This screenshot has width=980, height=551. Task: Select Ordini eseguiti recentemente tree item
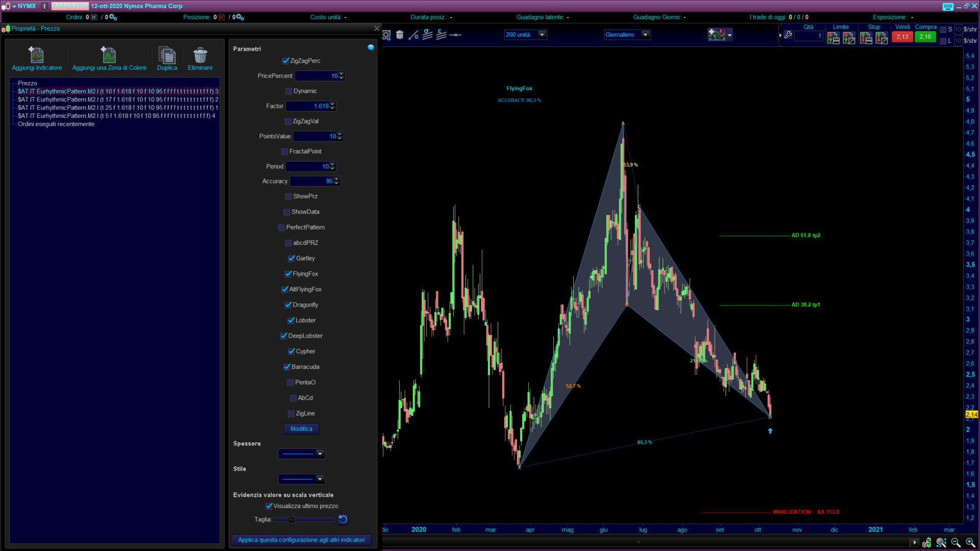(56, 124)
